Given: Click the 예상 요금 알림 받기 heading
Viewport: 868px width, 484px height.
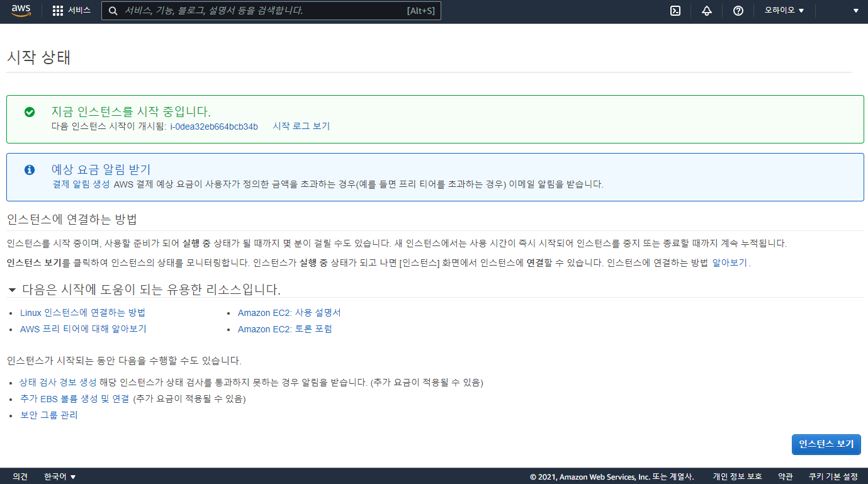Looking at the screenshot, I should (101, 169).
